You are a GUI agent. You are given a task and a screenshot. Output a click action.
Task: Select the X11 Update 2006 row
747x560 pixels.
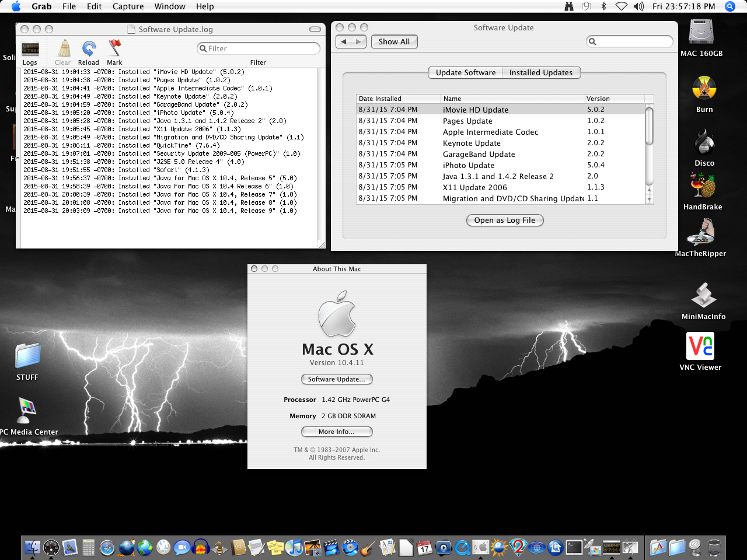(x=501, y=187)
